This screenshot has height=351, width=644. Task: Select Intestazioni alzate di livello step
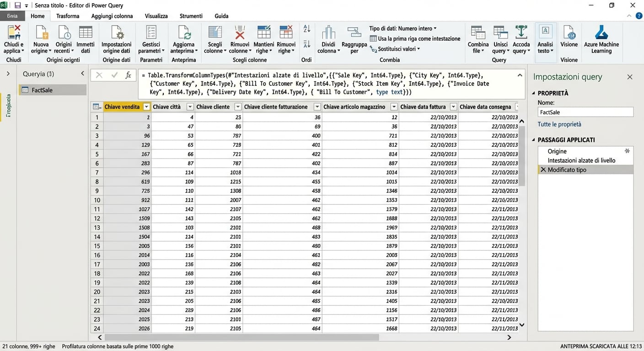(x=585, y=160)
